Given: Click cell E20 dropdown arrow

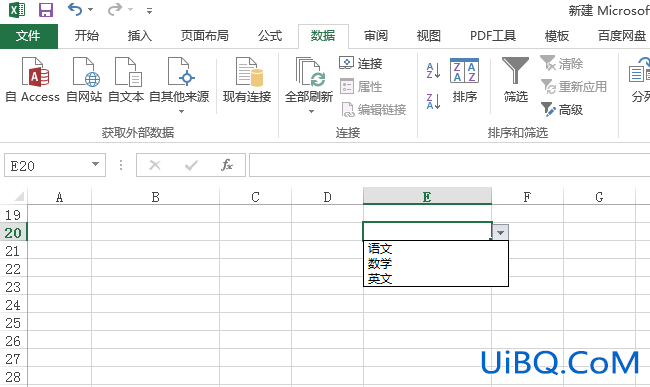Looking at the screenshot, I should coord(500,232).
